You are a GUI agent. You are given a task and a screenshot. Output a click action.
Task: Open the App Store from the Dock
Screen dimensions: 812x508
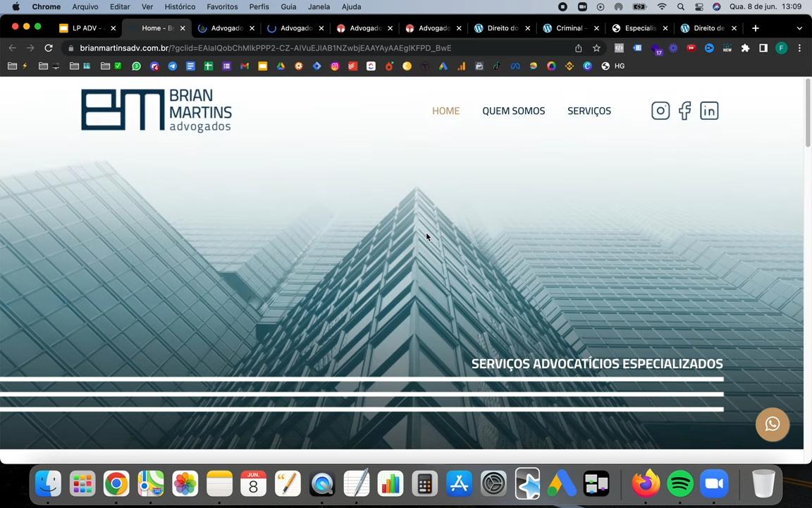point(459,483)
